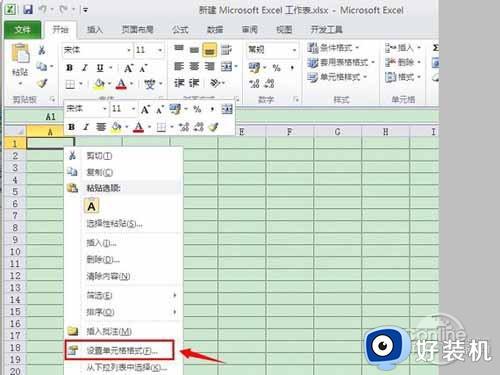Increase font size in ribbon font group
The width and height of the screenshot is (500, 375).
click(128, 68)
